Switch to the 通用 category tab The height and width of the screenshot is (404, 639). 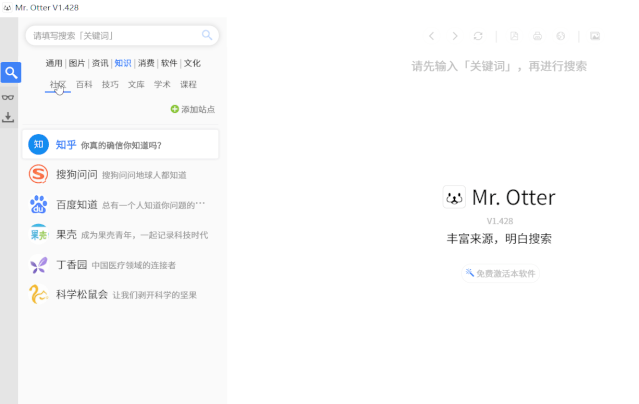pos(54,63)
